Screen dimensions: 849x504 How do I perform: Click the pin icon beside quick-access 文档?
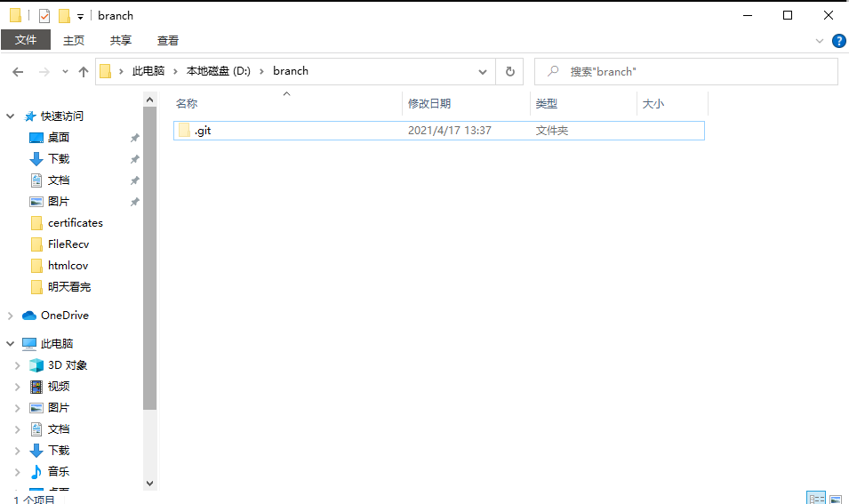click(135, 180)
